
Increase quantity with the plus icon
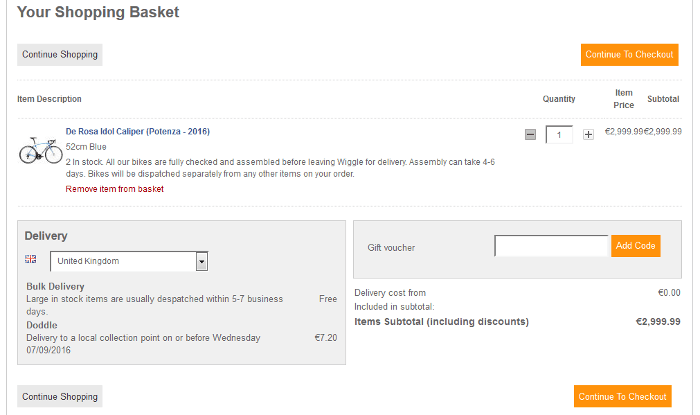coord(588,135)
